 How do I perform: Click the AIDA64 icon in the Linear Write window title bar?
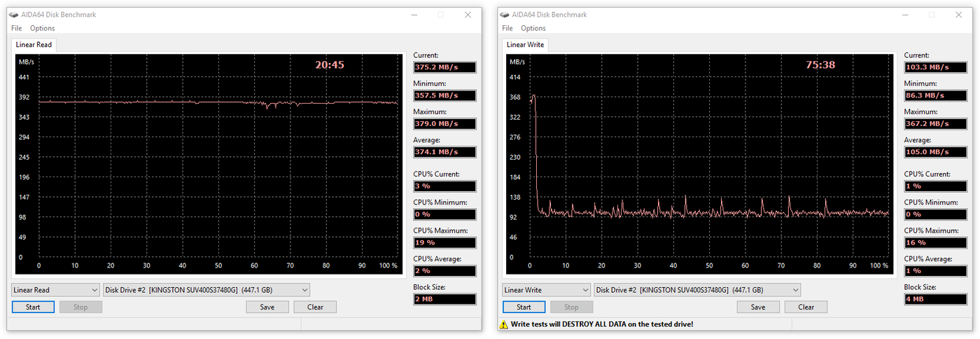pyautogui.click(x=507, y=15)
